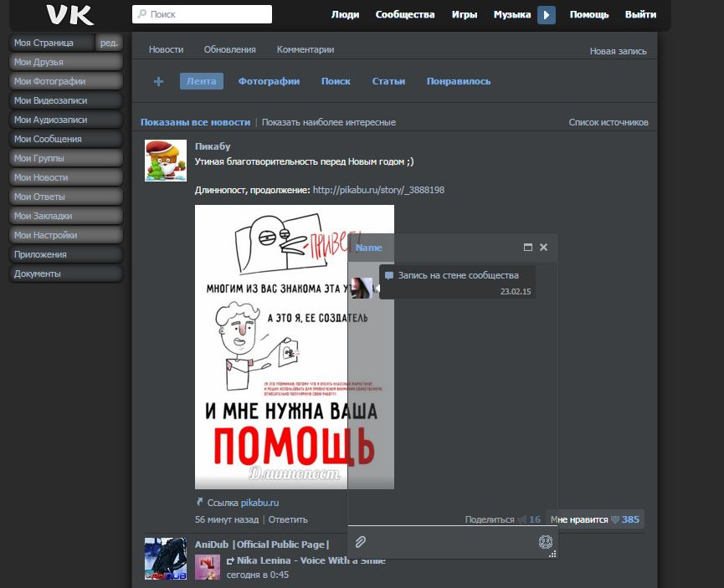Open Мои Аудиозаписи in sidebar
Screen dimensions: 724x588
(66, 120)
